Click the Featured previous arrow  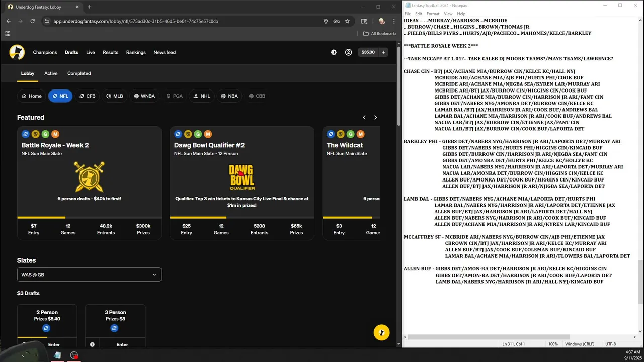[x=364, y=117]
